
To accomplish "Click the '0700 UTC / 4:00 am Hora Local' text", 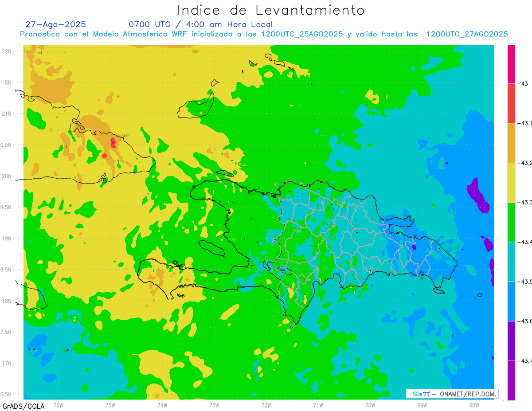I will click(201, 24).
